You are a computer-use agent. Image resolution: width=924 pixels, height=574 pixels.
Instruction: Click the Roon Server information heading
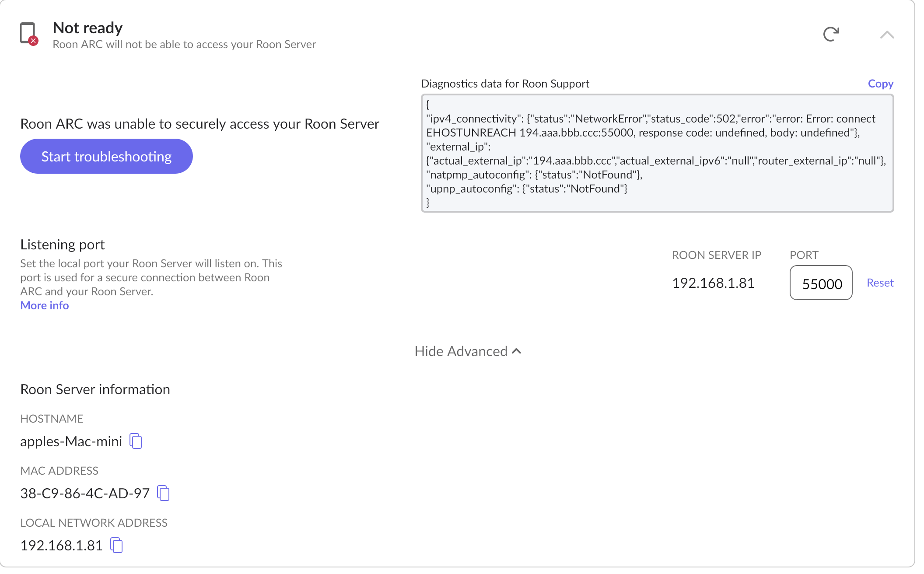[x=95, y=389]
